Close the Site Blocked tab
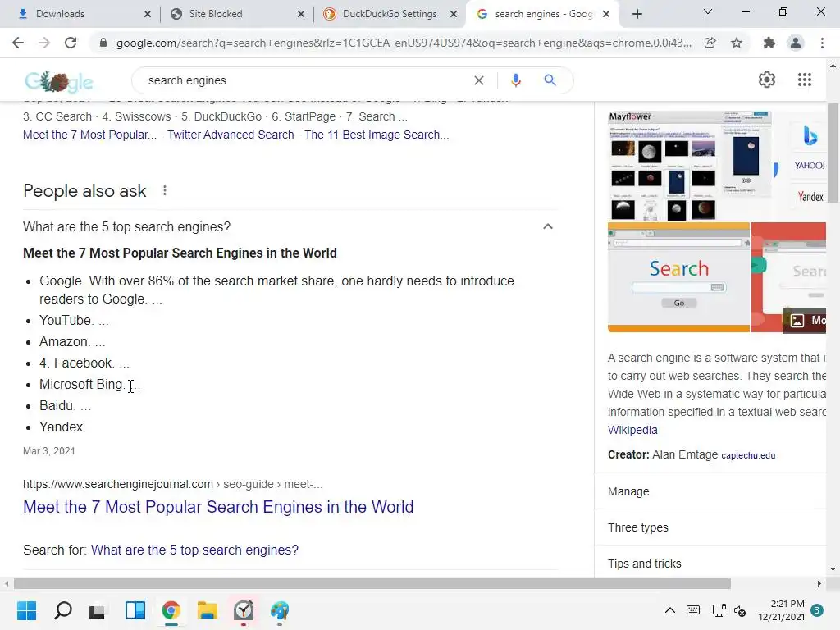This screenshot has width=840, height=630. [x=301, y=14]
